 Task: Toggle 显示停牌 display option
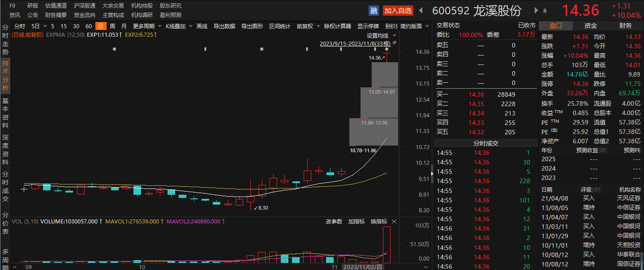pyautogui.click(x=368, y=26)
